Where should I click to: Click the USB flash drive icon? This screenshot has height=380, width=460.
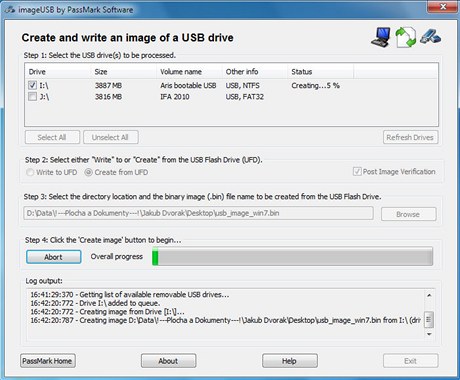(430, 36)
